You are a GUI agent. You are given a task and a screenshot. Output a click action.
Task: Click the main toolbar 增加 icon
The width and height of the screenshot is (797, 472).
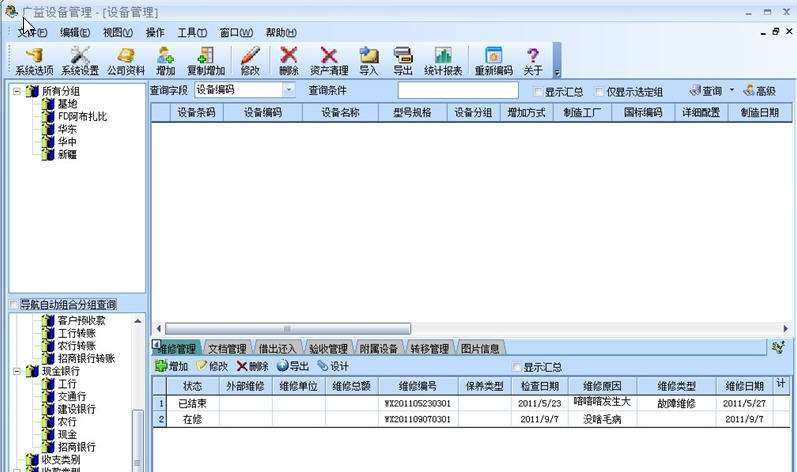pyautogui.click(x=166, y=61)
